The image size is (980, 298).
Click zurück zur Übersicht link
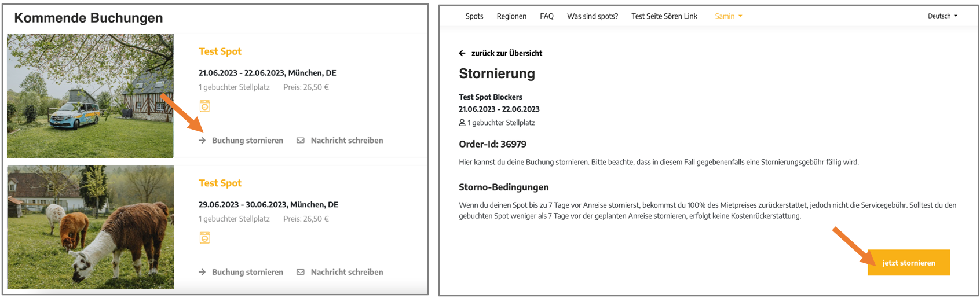click(x=507, y=53)
